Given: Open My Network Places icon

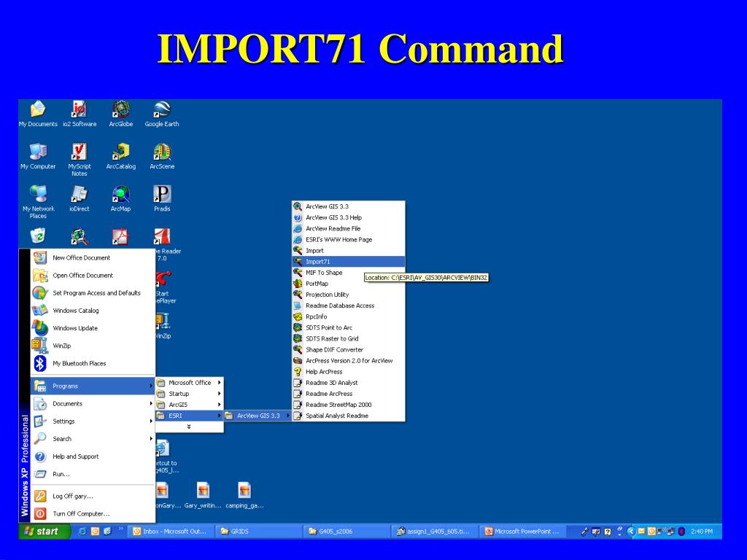Looking at the screenshot, I should coord(38,201).
